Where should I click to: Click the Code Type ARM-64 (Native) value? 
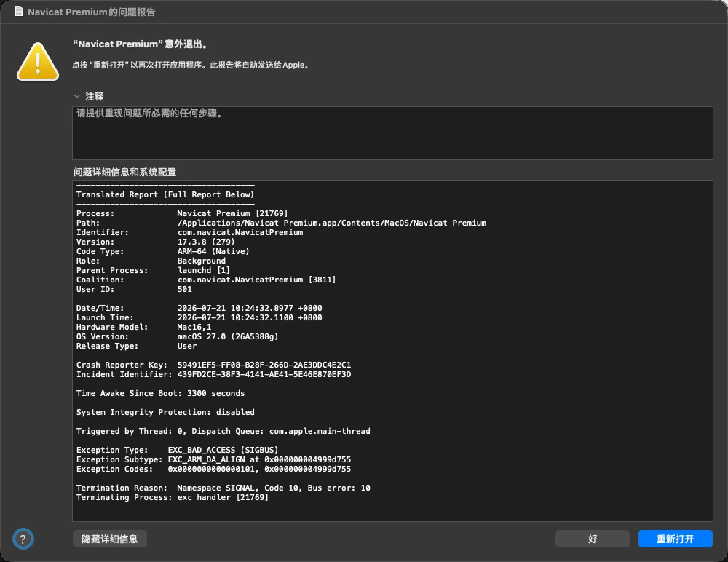(213, 251)
